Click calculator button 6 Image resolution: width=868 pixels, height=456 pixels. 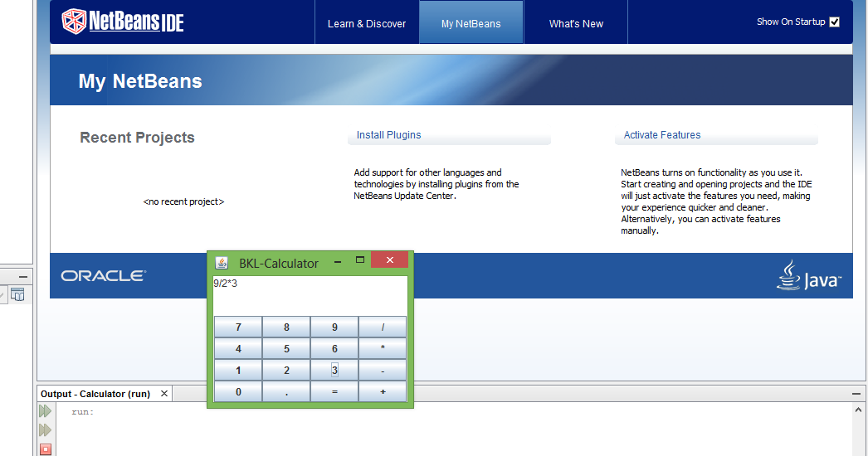coord(334,349)
